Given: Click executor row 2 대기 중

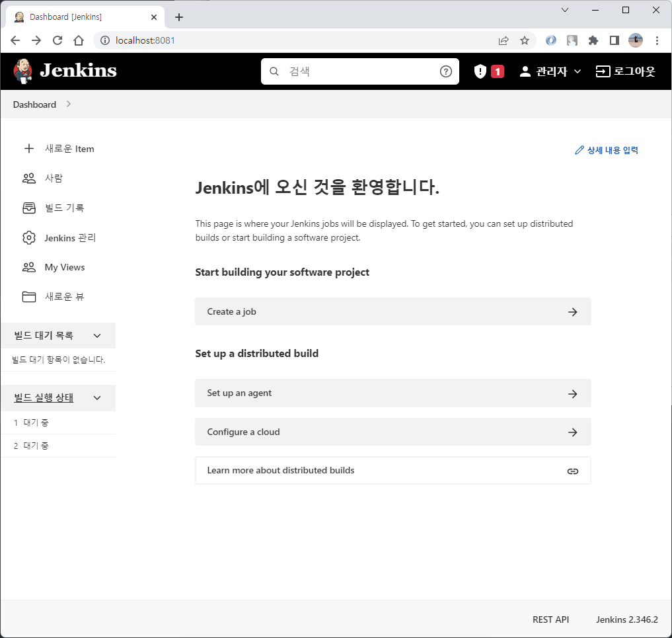Looking at the screenshot, I should click(x=58, y=446).
